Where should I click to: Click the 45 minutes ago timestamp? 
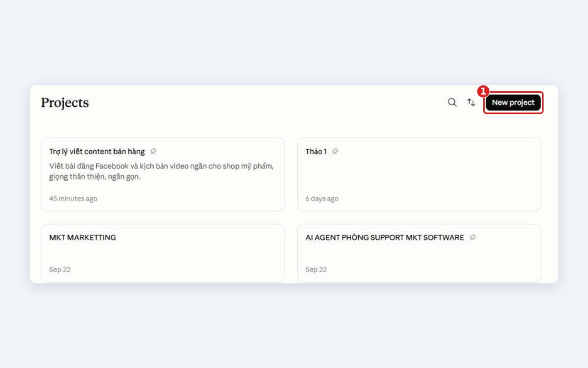pyautogui.click(x=73, y=199)
